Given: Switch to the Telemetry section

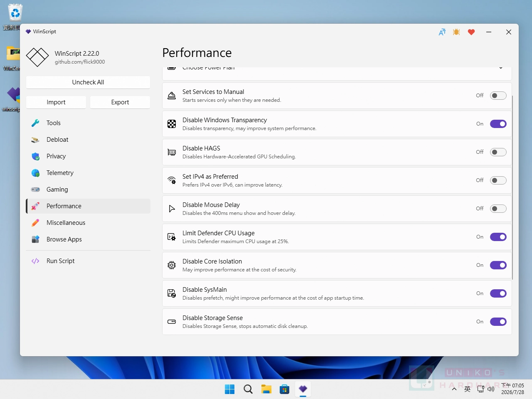Looking at the screenshot, I should [88, 173].
